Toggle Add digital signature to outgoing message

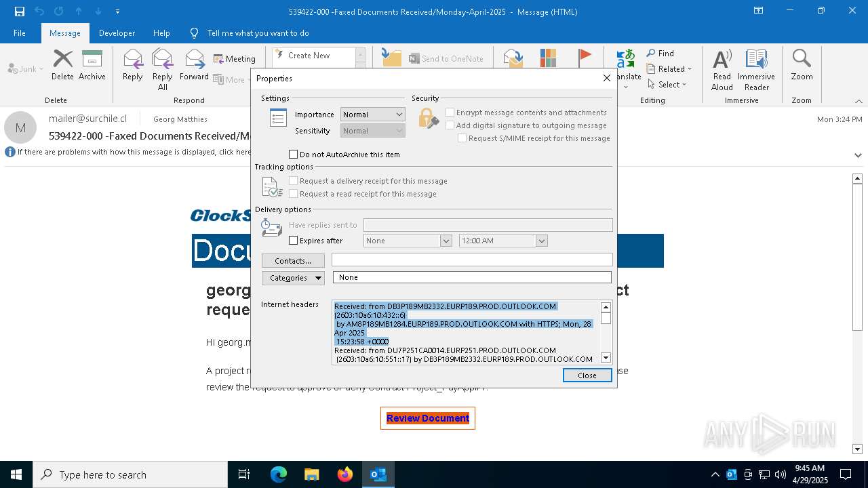450,125
